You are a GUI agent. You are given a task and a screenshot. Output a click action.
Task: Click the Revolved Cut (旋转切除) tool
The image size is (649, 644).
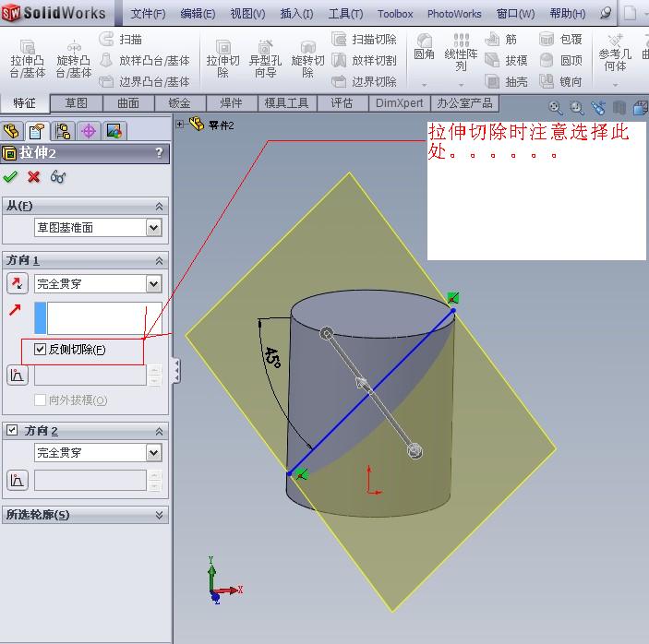coord(307,59)
